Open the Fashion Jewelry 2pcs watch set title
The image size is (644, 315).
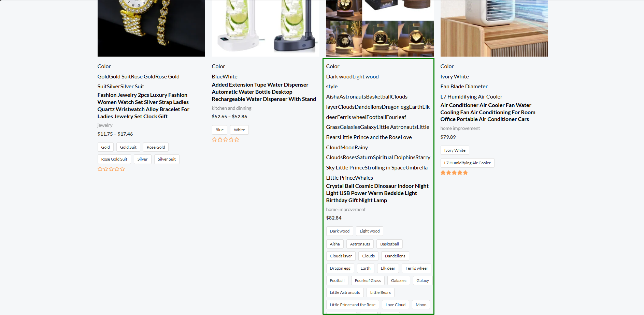pyautogui.click(x=143, y=106)
